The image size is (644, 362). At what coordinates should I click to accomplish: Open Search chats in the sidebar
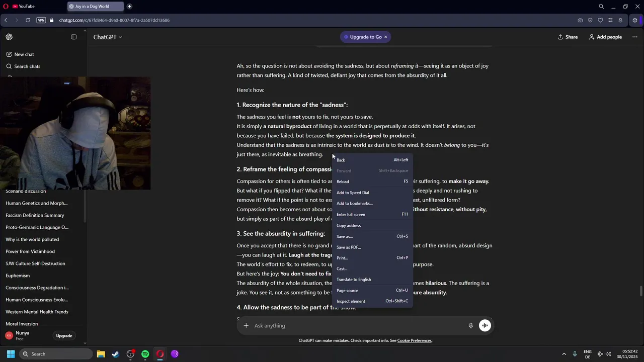point(27,66)
